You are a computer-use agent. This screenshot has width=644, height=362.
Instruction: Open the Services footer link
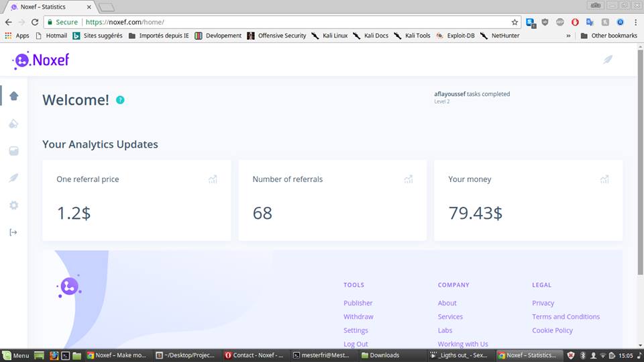[x=450, y=317]
